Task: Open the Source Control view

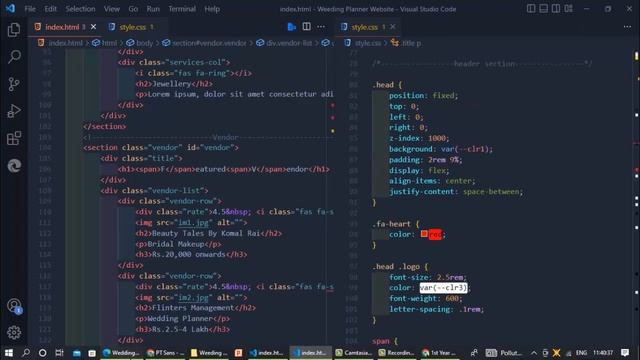Action: [14, 84]
